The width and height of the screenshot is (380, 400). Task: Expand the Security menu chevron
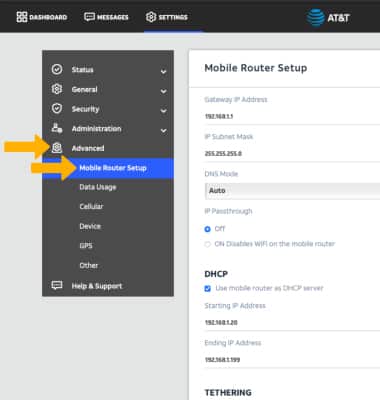163,111
